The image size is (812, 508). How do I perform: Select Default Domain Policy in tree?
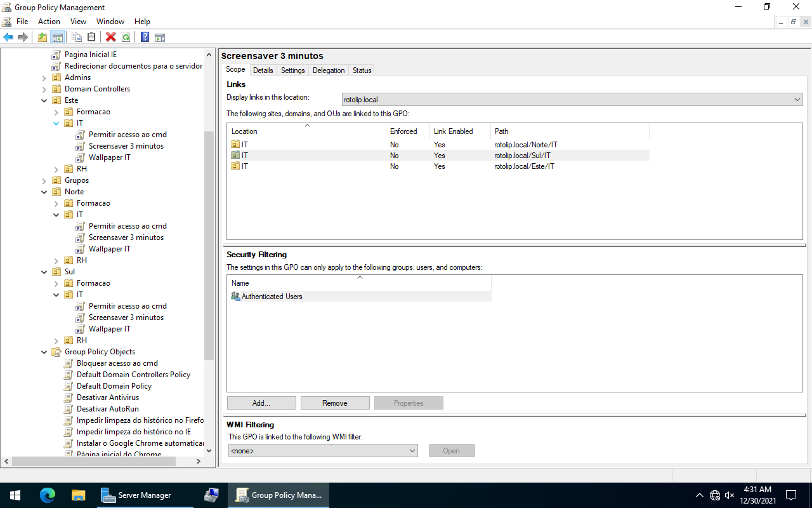pyautogui.click(x=114, y=386)
